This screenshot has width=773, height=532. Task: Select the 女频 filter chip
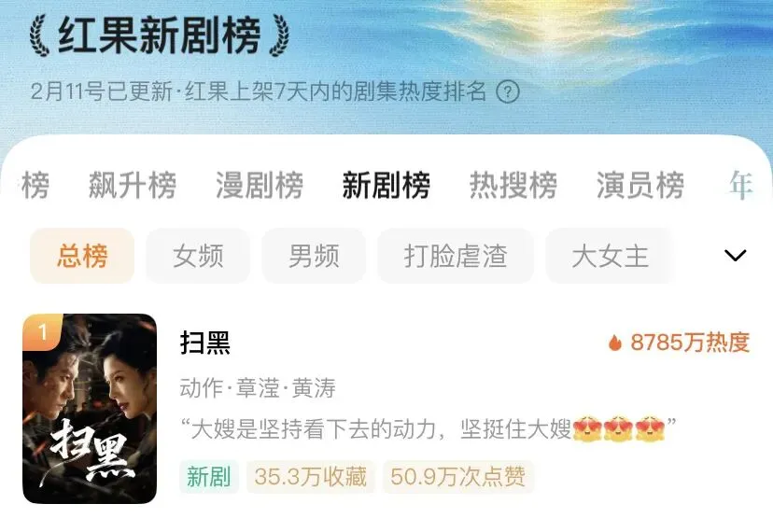[x=198, y=256]
